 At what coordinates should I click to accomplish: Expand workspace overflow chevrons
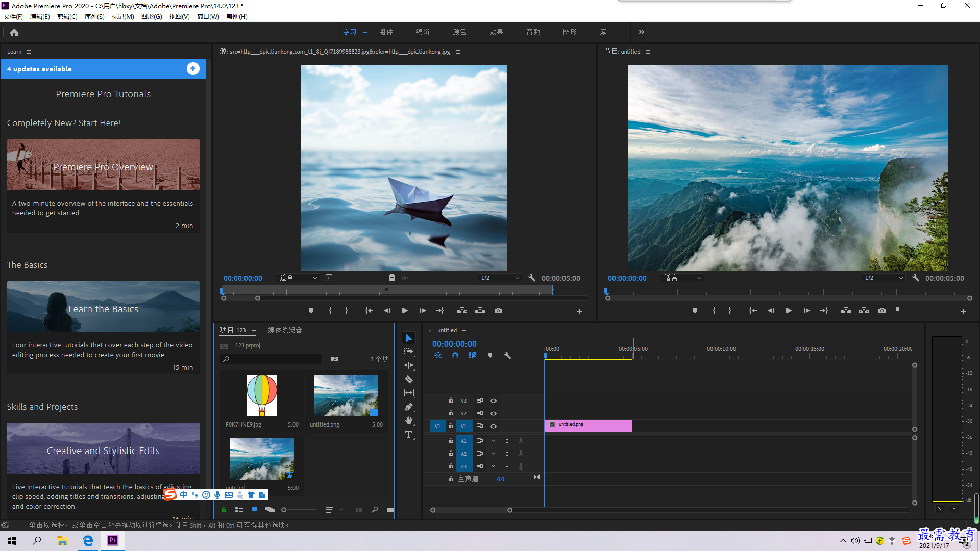[x=642, y=32]
